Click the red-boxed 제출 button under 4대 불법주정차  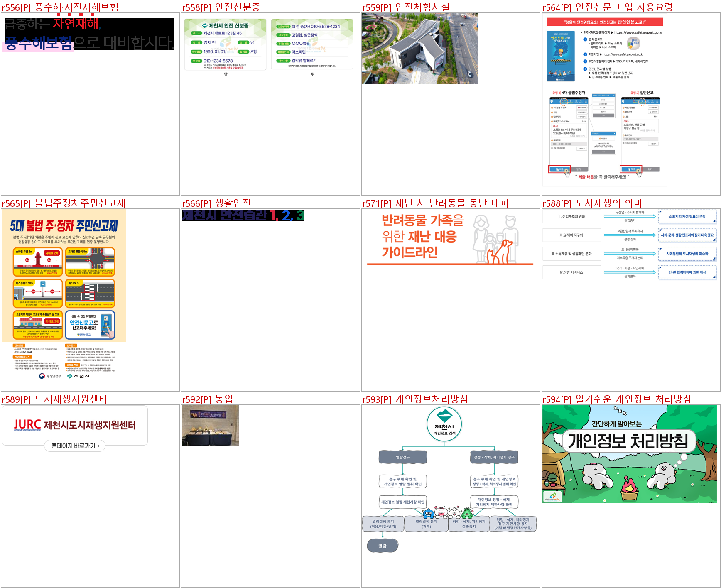(559, 169)
